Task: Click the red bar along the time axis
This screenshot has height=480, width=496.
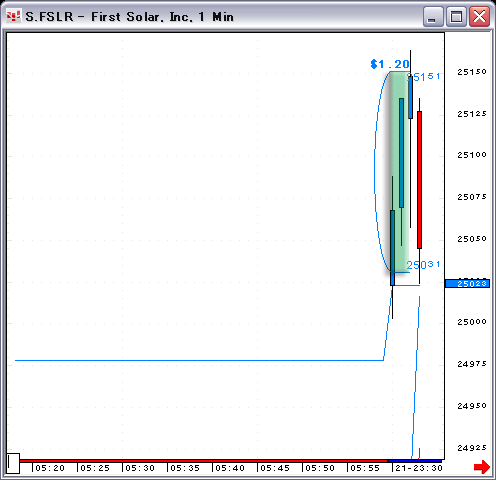Action: click(x=204, y=461)
